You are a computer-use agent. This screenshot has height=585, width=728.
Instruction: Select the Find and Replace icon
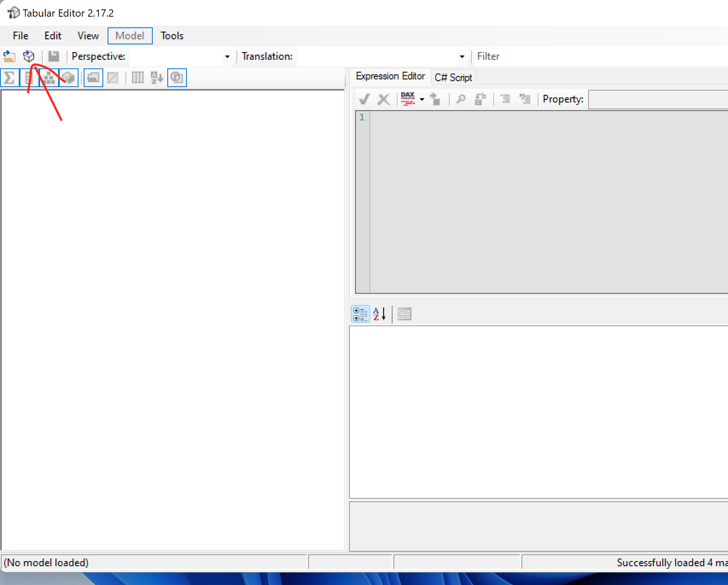(480, 99)
